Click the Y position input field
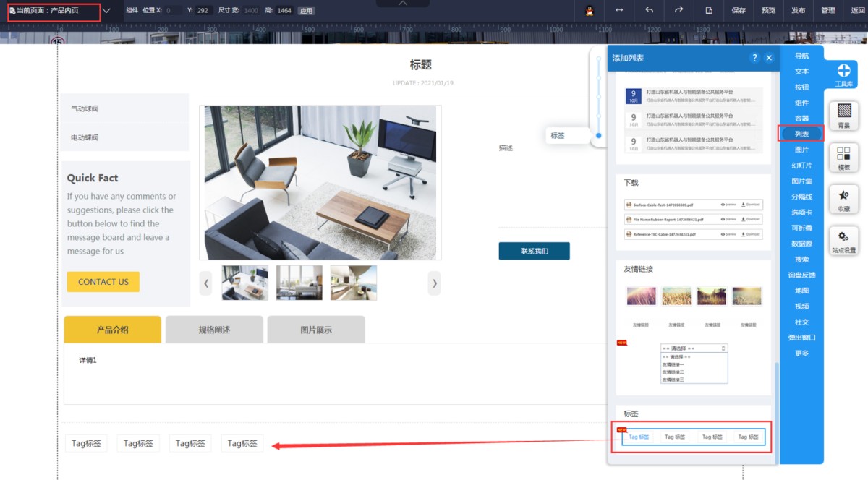The image size is (868, 480). coord(203,11)
